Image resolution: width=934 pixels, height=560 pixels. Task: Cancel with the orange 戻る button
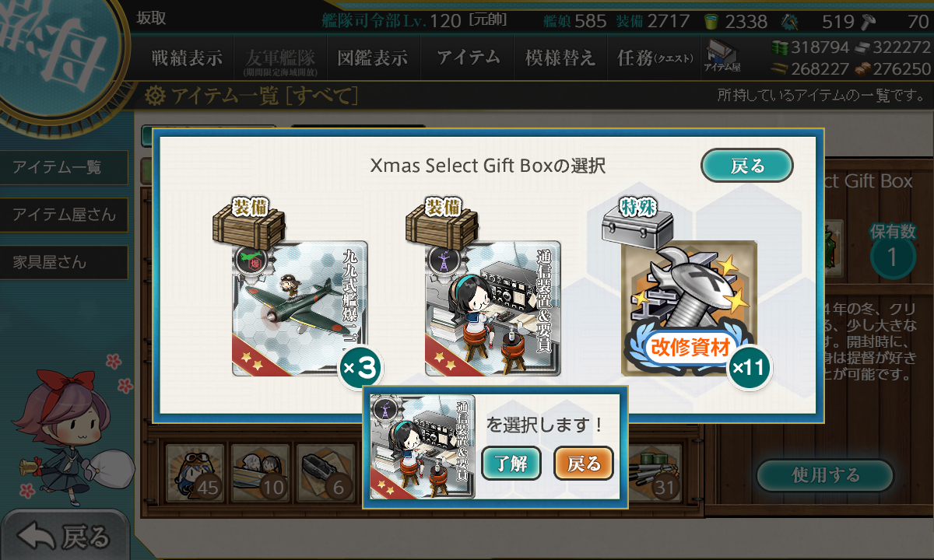[x=584, y=464]
